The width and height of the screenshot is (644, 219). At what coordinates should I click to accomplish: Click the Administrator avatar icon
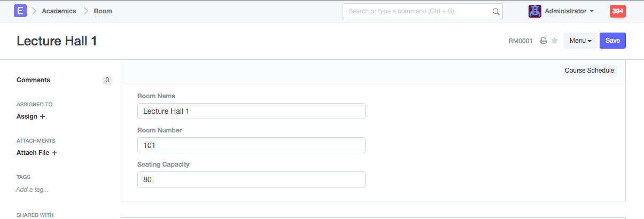tap(534, 11)
